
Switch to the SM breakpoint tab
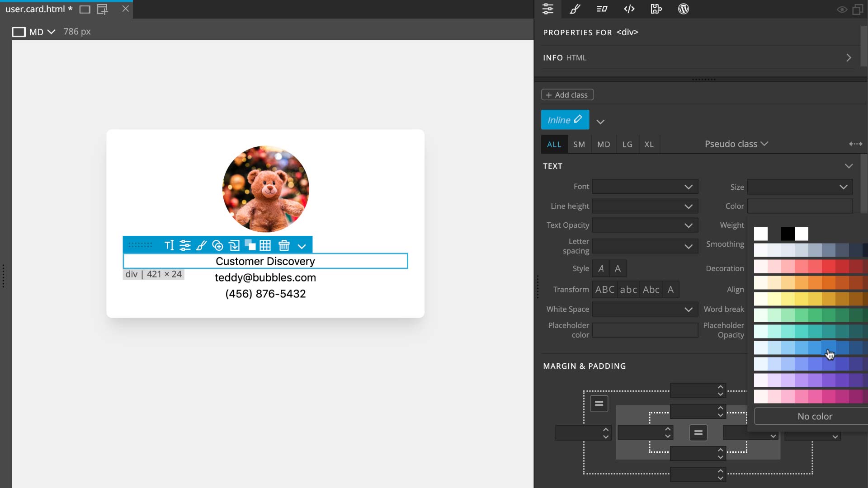coord(579,145)
